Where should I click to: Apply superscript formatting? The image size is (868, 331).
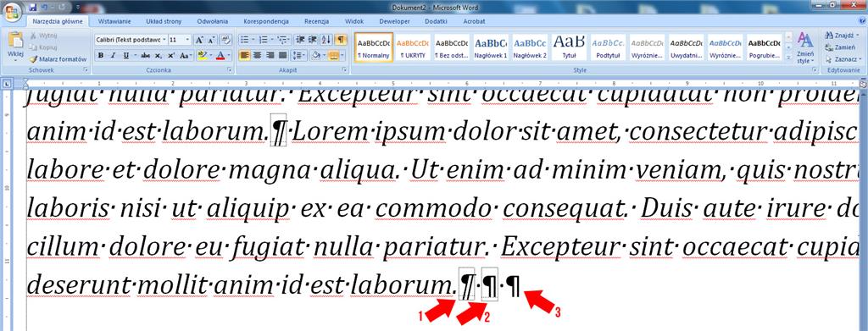point(171,56)
